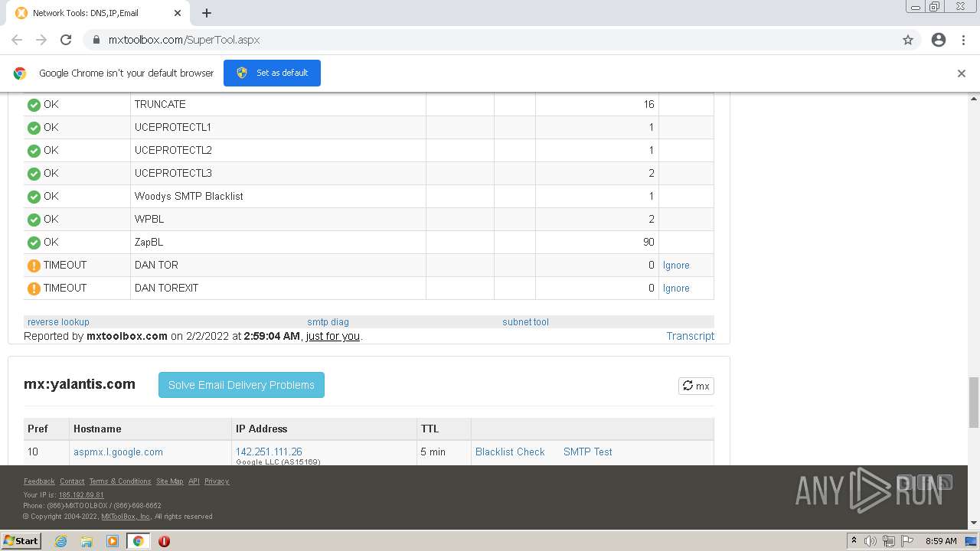980x551 pixels.
Task: Click the browser forward arrow
Action: tap(41, 40)
